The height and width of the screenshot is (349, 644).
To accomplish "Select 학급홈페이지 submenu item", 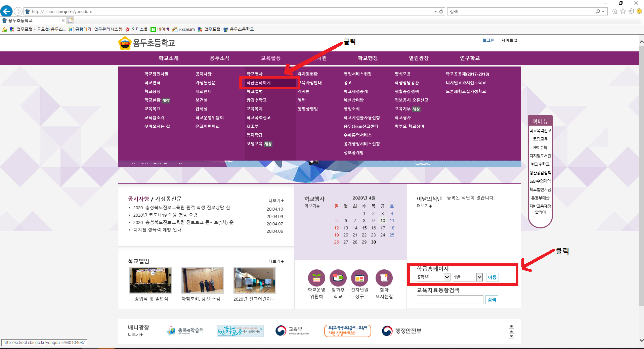I will (259, 83).
